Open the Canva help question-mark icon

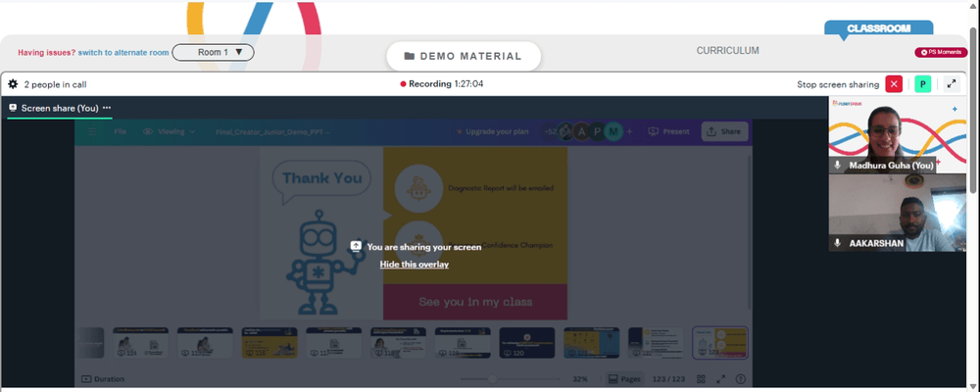(x=741, y=379)
